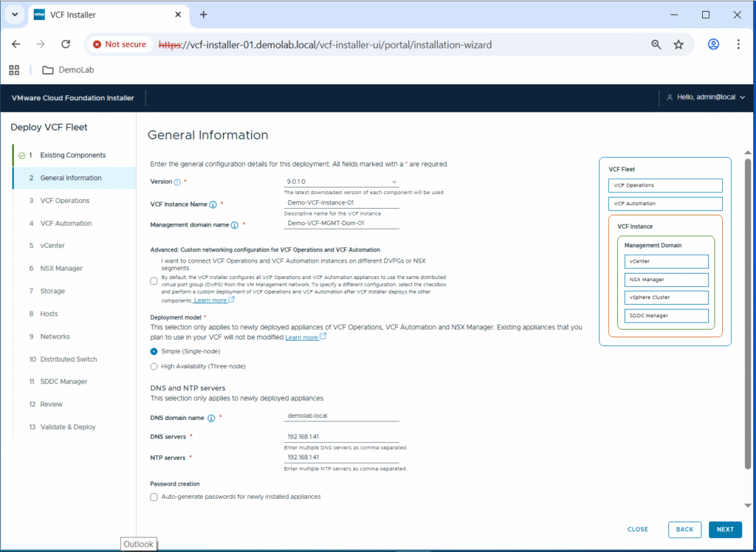This screenshot has width=756, height=552.
Task: Open the Version dropdown showing 9.0.1.0
Action: (341, 182)
